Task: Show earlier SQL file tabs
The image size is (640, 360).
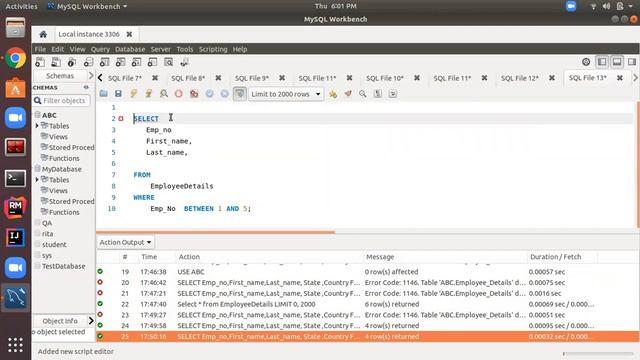Action: point(100,78)
